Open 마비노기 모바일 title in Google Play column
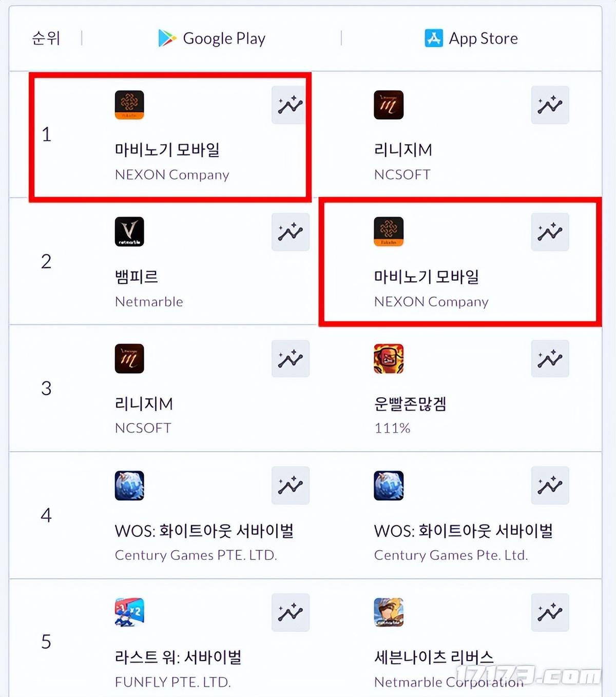 coord(167,150)
